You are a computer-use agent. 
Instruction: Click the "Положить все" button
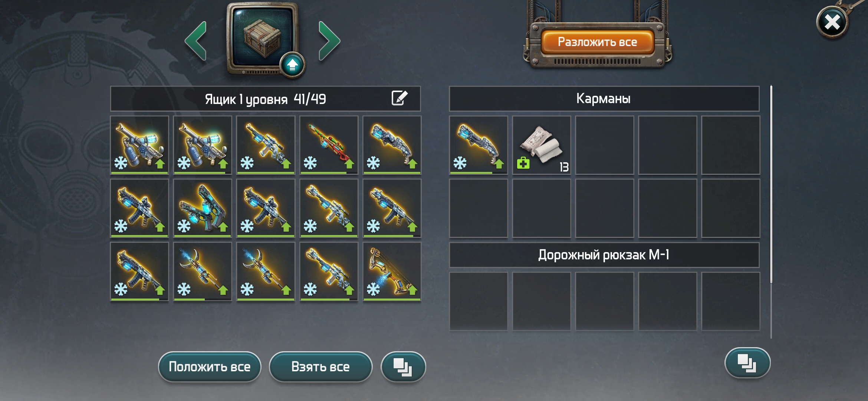pos(210,367)
